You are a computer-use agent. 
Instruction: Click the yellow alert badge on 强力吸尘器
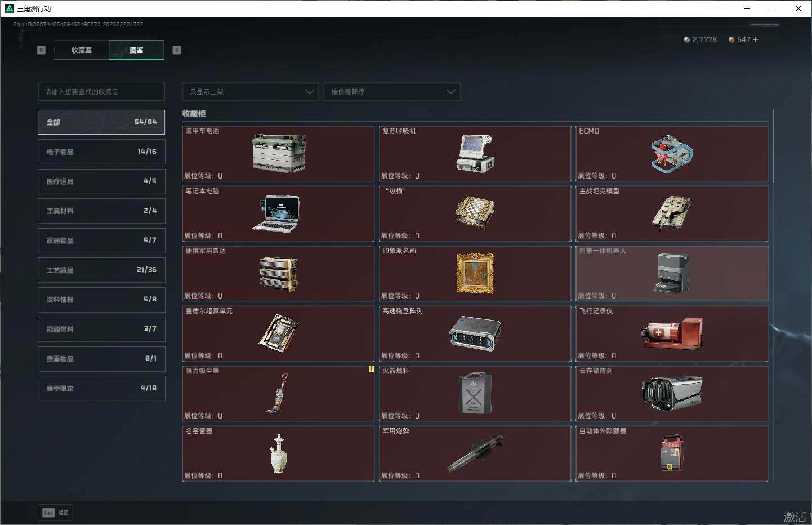click(371, 369)
